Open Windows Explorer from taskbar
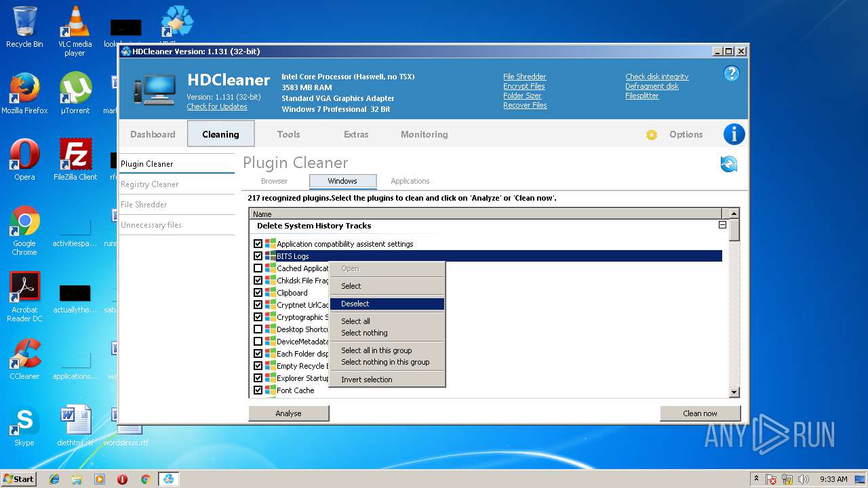868x488 pixels. click(77, 479)
